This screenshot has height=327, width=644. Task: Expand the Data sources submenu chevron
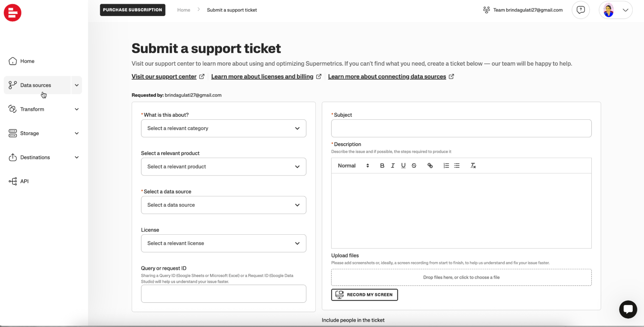(77, 85)
